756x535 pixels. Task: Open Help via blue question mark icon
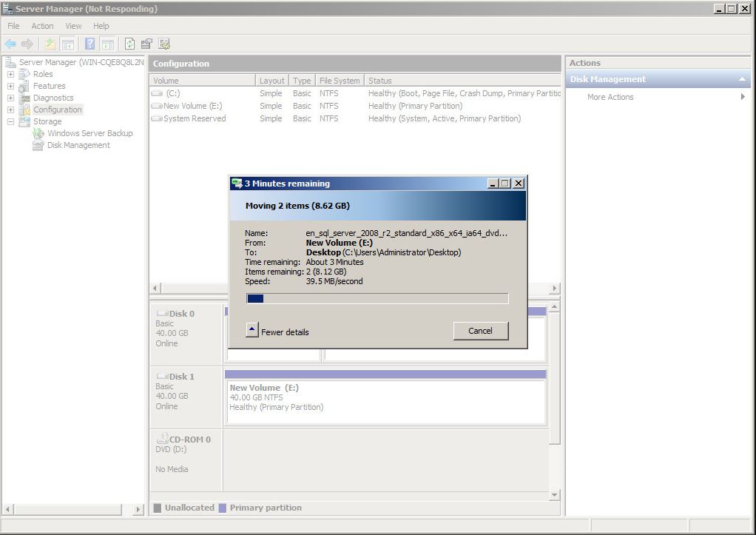tap(90, 44)
